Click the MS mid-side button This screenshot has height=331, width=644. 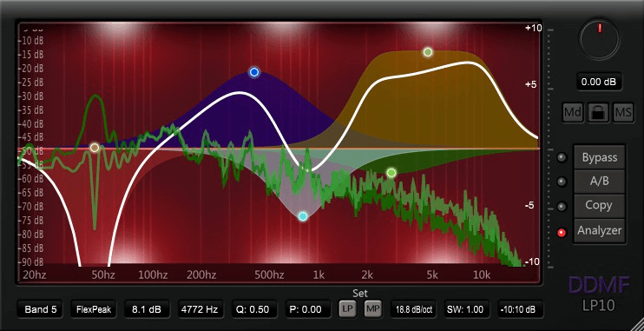tap(623, 113)
